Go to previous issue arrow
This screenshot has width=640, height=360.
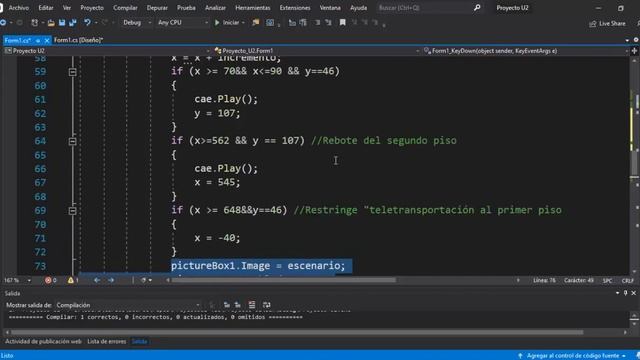coord(97,280)
